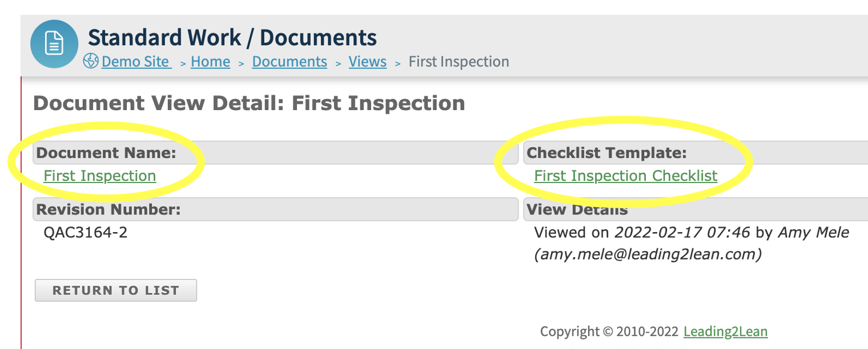Open the First Inspection Checklist template link
The width and height of the screenshot is (868, 349).
click(x=625, y=176)
